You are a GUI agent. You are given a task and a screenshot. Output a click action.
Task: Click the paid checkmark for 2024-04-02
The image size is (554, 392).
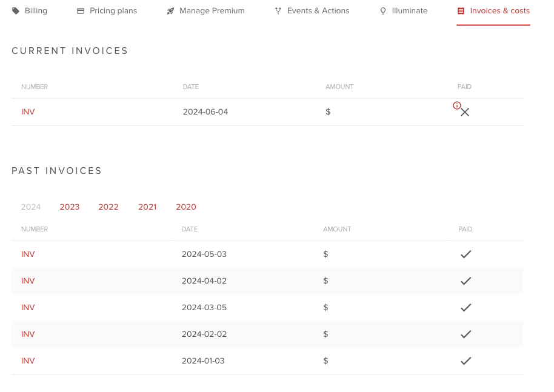pyautogui.click(x=466, y=281)
